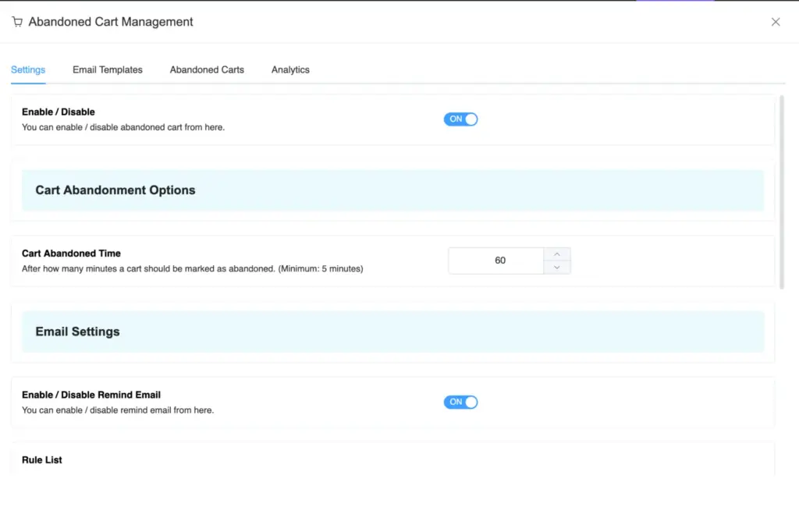The image size is (799, 532).
Task: Select the Settings tab
Action: (28, 69)
